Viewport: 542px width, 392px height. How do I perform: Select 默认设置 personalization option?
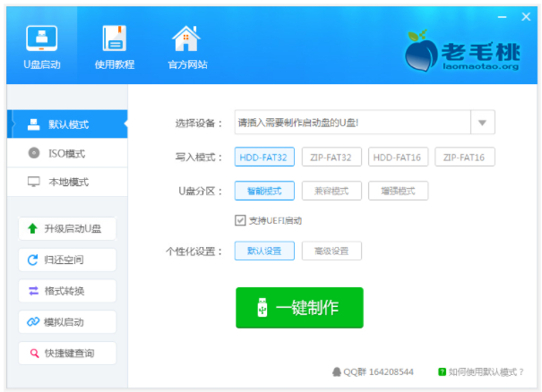pyautogui.click(x=264, y=251)
